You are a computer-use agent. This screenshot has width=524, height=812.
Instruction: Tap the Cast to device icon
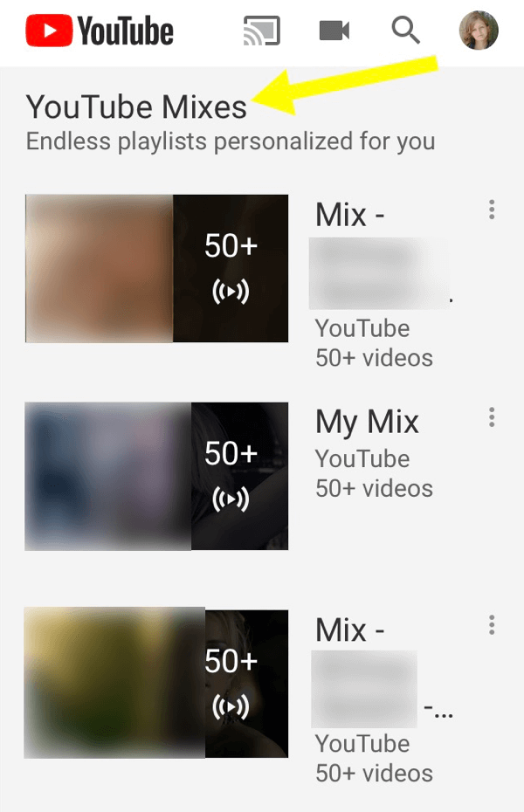tap(262, 31)
